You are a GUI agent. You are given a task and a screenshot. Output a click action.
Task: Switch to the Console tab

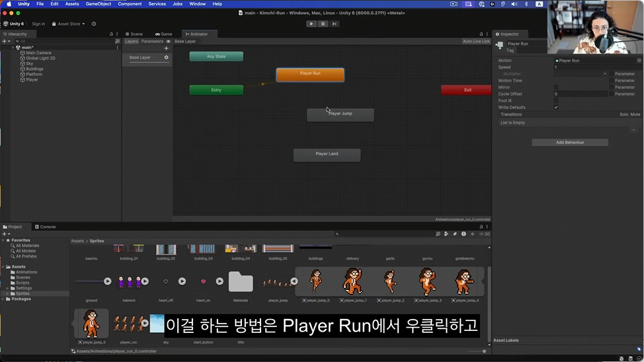point(45,227)
